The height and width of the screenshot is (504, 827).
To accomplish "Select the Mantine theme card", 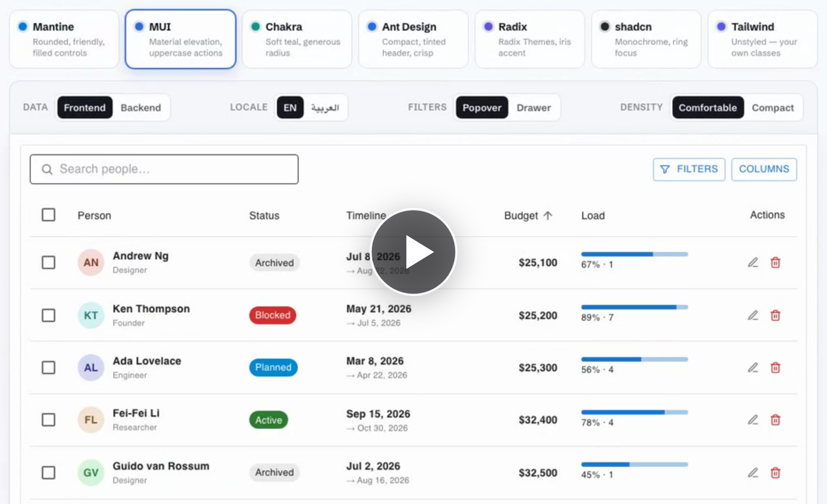I will point(64,39).
